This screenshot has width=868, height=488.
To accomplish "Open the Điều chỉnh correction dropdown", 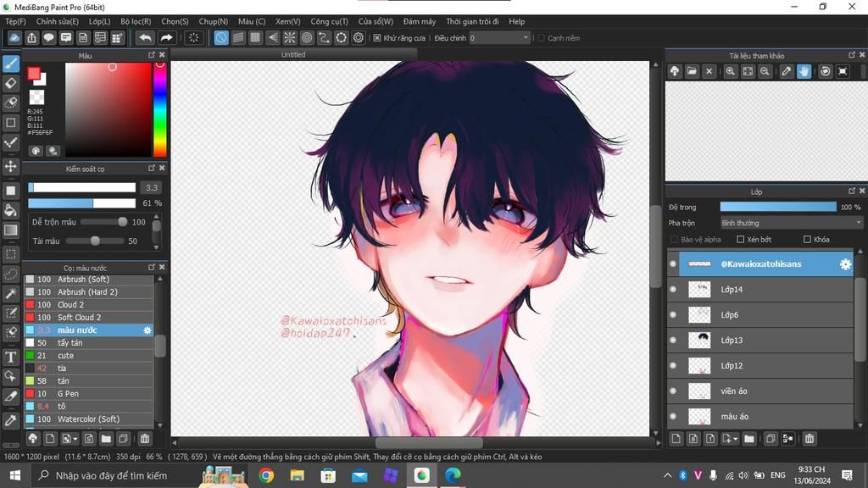I will click(499, 38).
